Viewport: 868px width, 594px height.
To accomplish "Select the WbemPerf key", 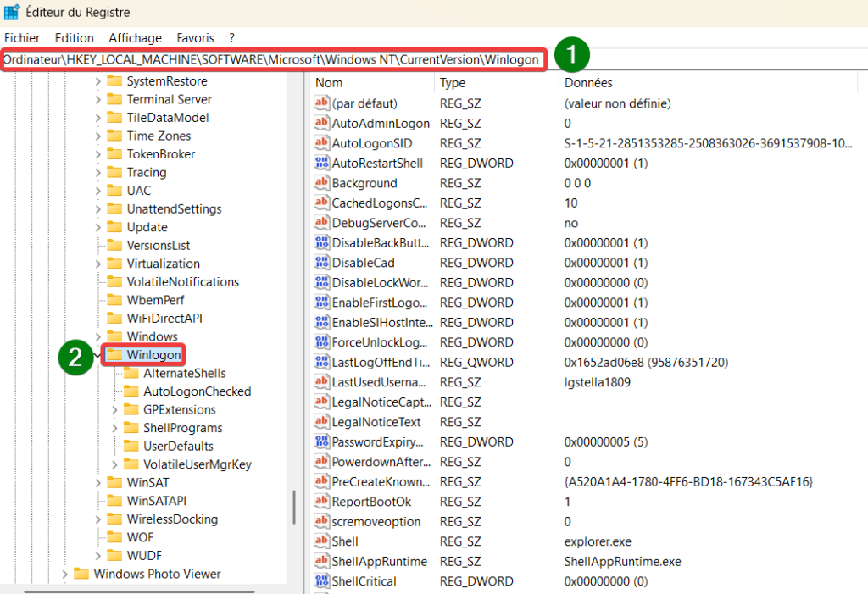I will pos(156,300).
